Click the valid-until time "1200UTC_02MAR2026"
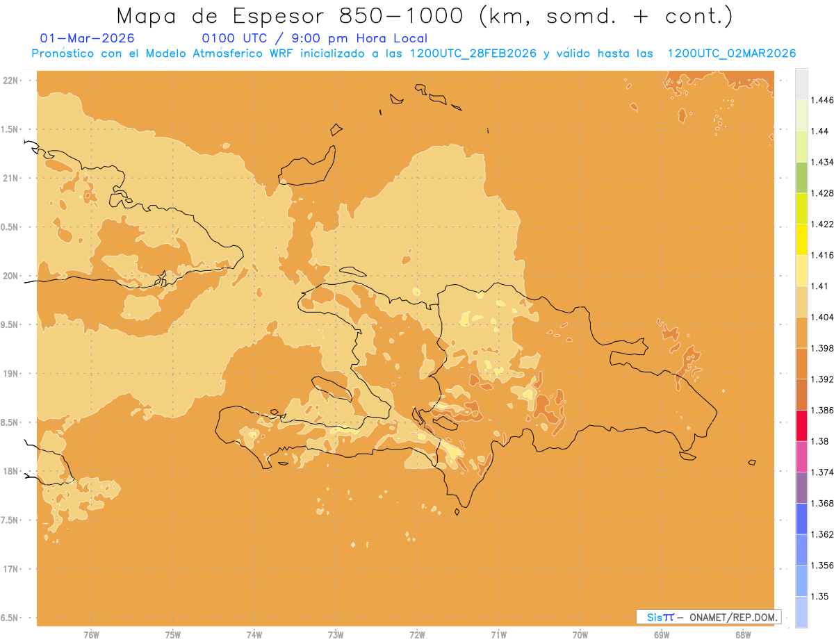This screenshot has width=834, height=644. click(732, 53)
